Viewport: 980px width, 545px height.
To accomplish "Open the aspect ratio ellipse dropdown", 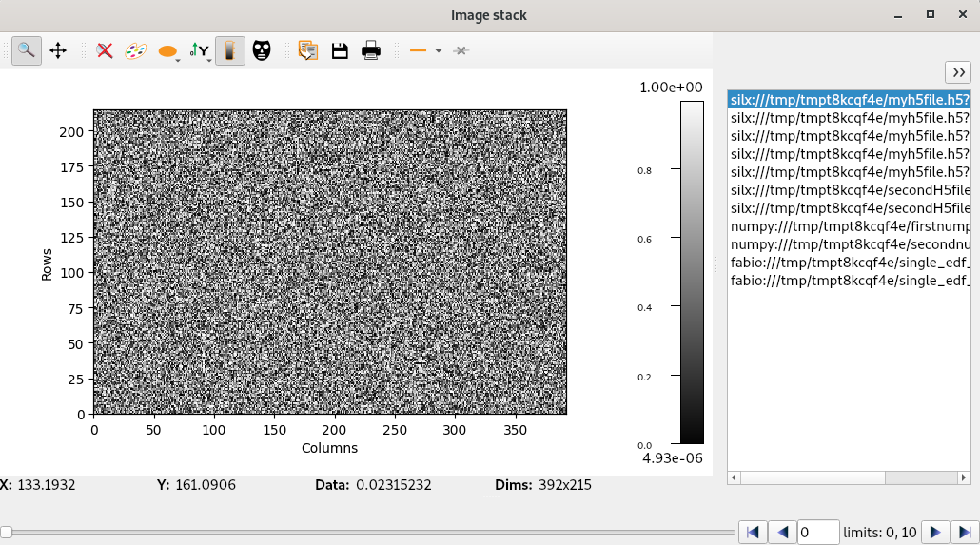I will pyautogui.click(x=169, y=51).
